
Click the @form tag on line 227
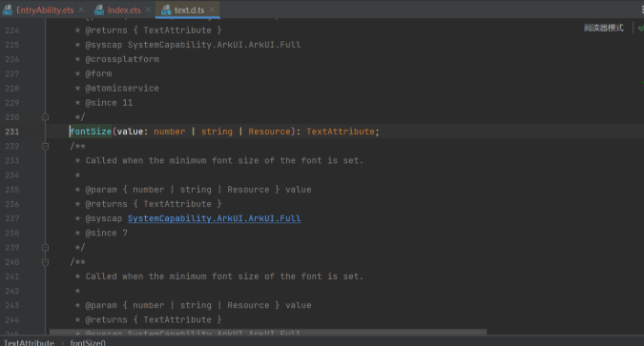[x=98, y=73]
